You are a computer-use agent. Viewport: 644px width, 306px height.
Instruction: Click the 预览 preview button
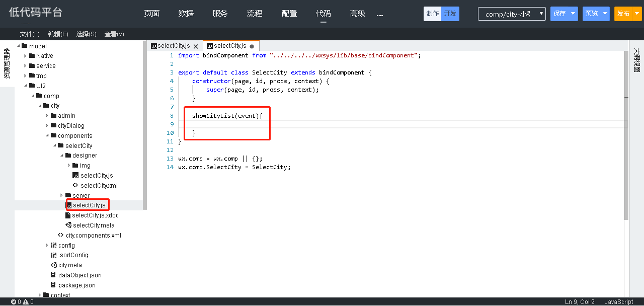point(592,14)
